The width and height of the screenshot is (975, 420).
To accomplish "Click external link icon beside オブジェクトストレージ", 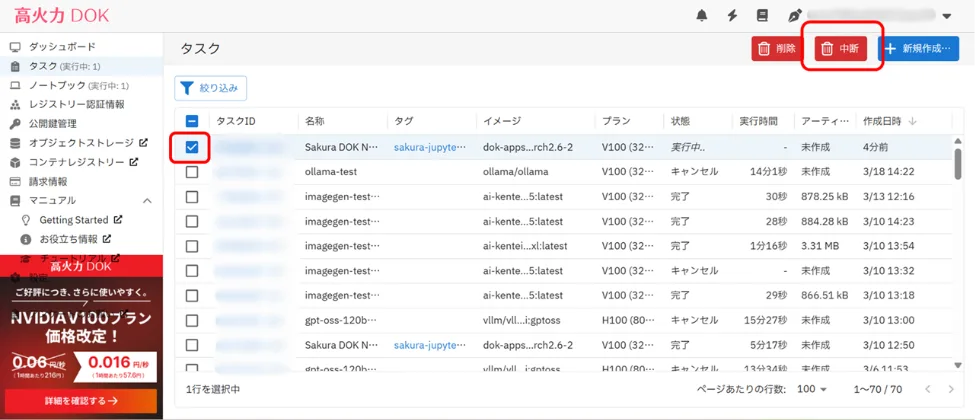I will click(x=143, y=142).
